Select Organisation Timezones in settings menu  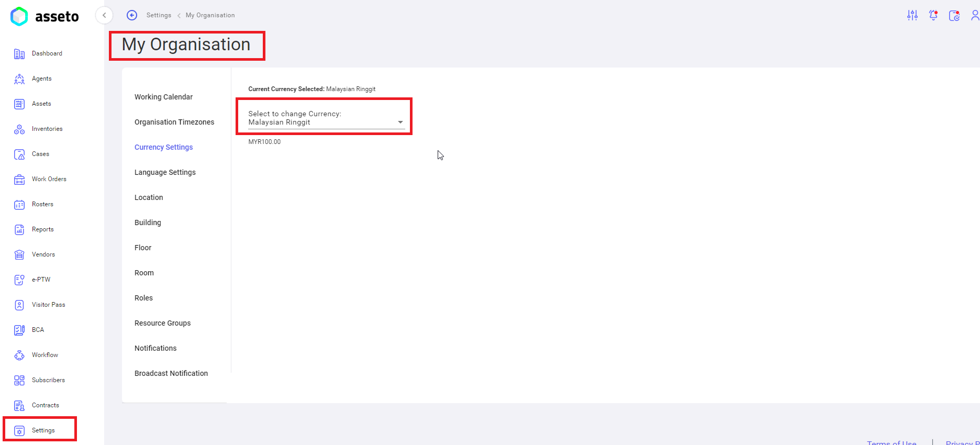(x=174, y=122)
